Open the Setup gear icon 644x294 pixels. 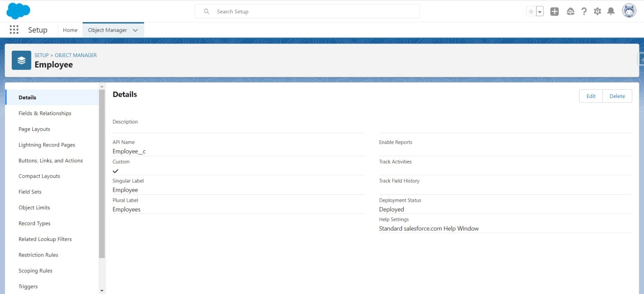tap(597, 11)
